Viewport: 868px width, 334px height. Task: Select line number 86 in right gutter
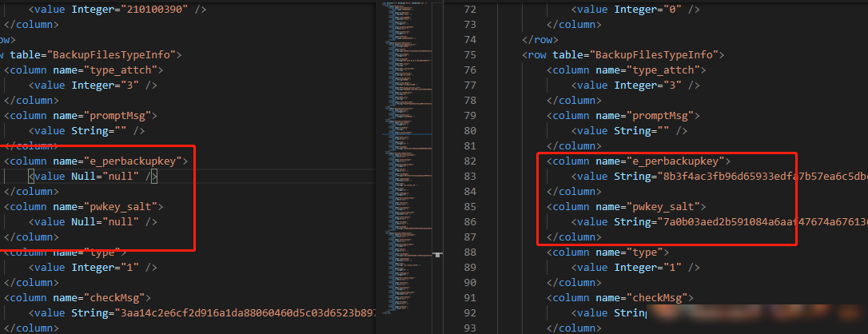click(470, 221)
